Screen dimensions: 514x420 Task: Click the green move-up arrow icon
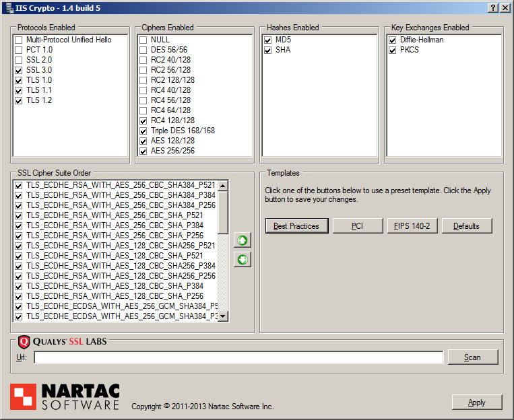point(242,240)
